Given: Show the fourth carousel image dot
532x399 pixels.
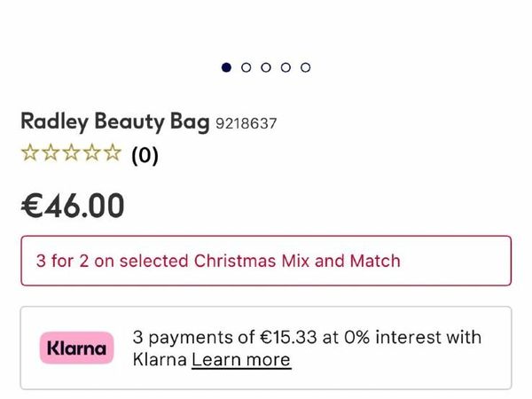Looking at the screenshot, I should point(286,67).
